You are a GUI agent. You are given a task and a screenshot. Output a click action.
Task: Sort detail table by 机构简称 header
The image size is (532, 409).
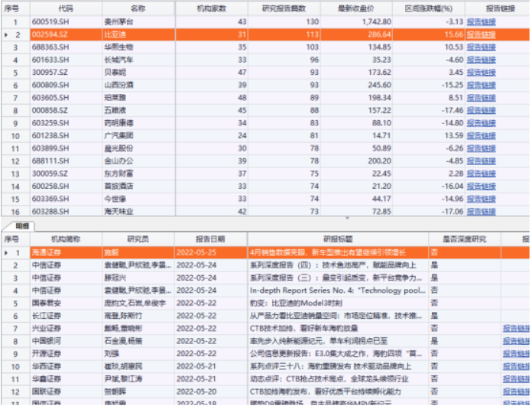(66, 239)
